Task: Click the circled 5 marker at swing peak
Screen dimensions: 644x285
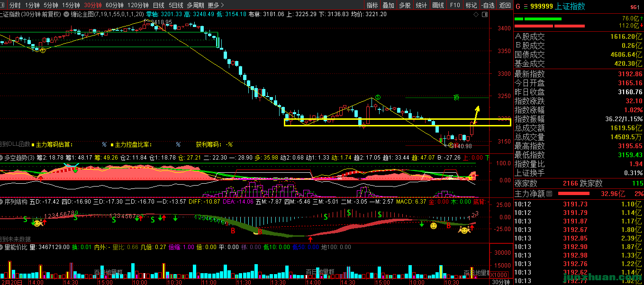Action: coord(378,97)
